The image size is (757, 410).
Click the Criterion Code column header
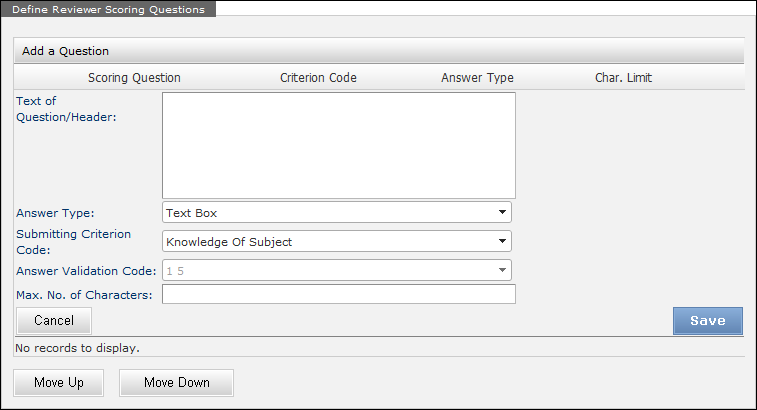318,77
